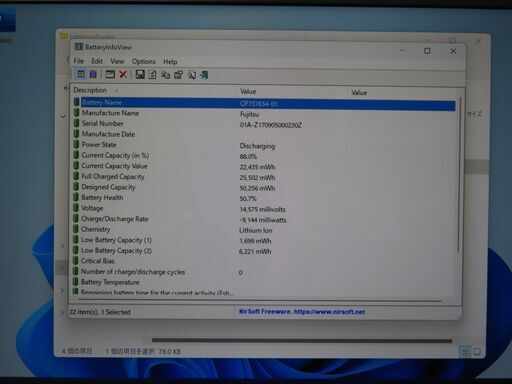
Task: Click the Exit toolbar icon with arrow
Action: (x=204, y=75)
